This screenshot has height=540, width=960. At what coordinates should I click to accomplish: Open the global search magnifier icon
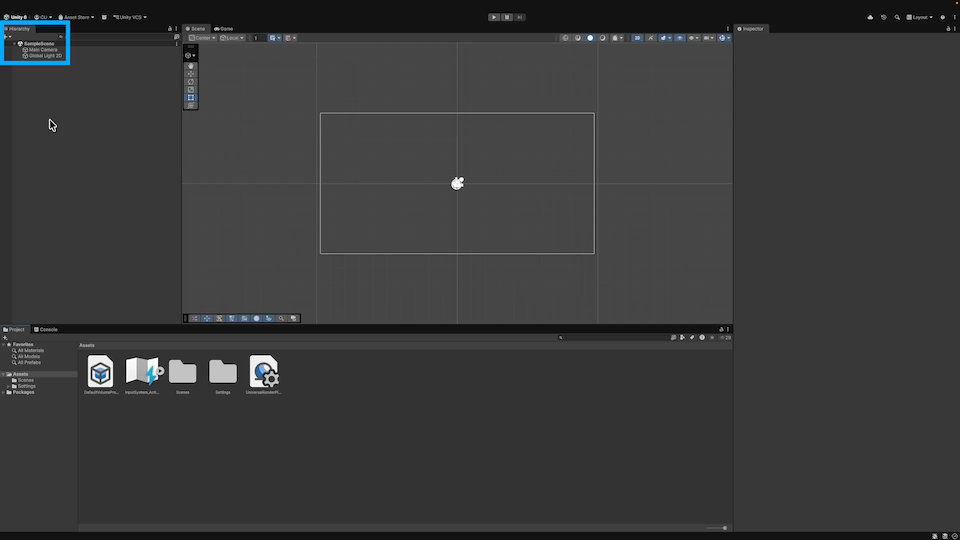pos(897,17)
